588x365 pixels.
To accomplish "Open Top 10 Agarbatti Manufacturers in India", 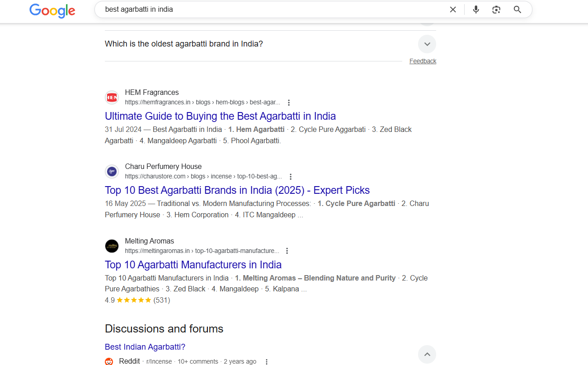I will coord(193,265).
